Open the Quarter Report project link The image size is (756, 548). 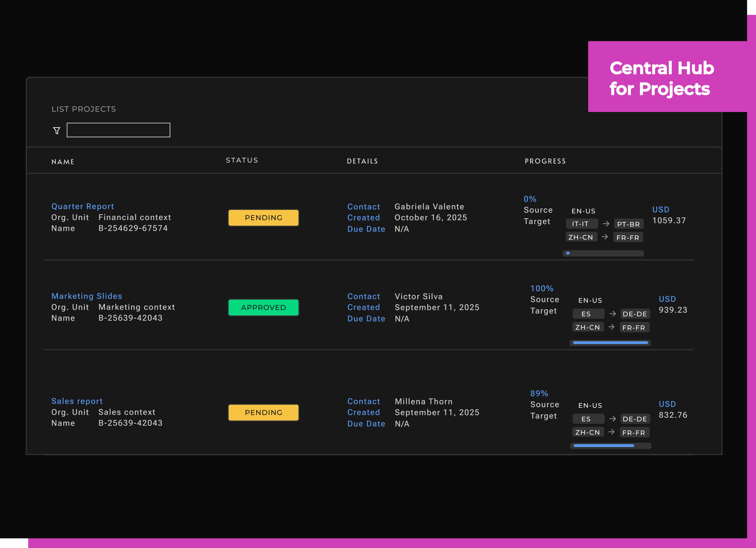[83, 206]
